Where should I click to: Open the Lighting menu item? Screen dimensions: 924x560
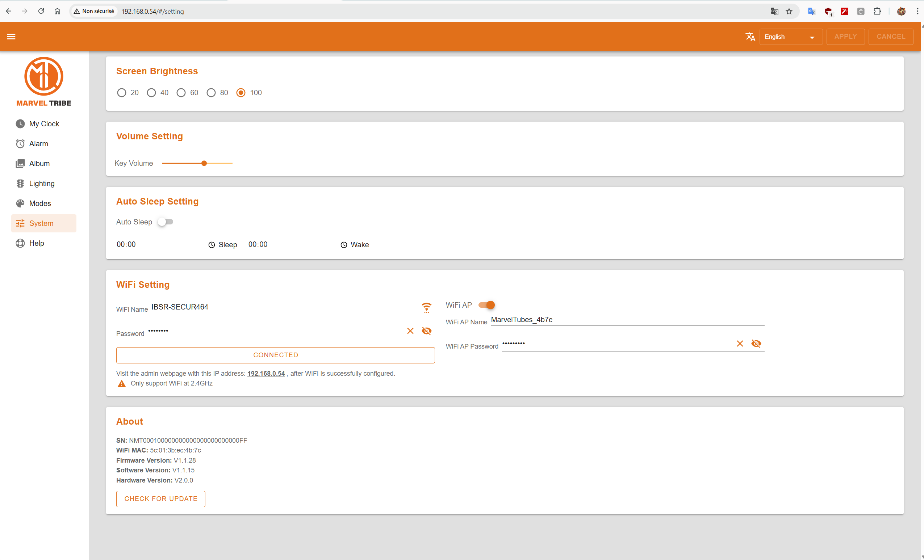[x=42, y=183]
